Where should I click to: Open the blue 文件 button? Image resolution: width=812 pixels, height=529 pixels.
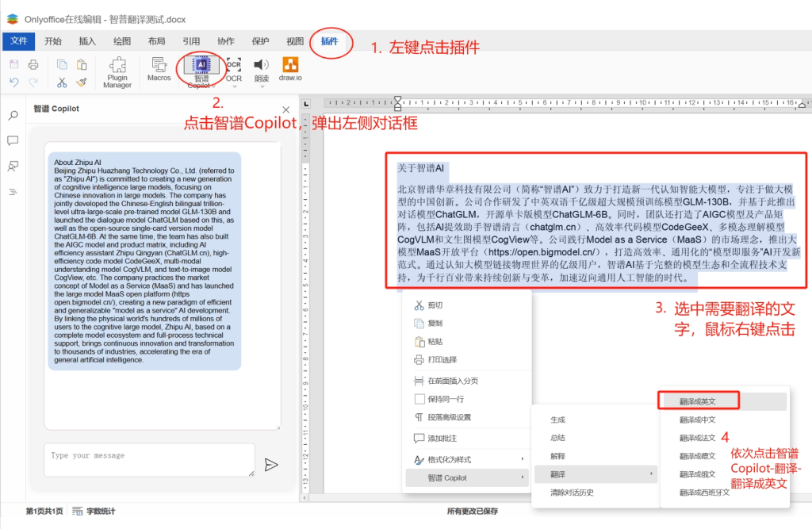tap(18, 41)
